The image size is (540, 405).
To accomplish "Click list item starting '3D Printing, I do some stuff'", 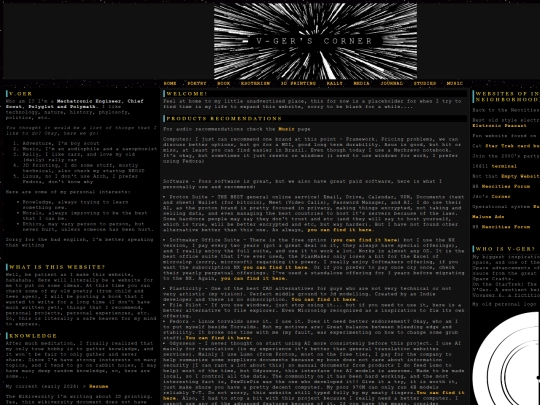I will pyautogui.click(x=83, y=168).
